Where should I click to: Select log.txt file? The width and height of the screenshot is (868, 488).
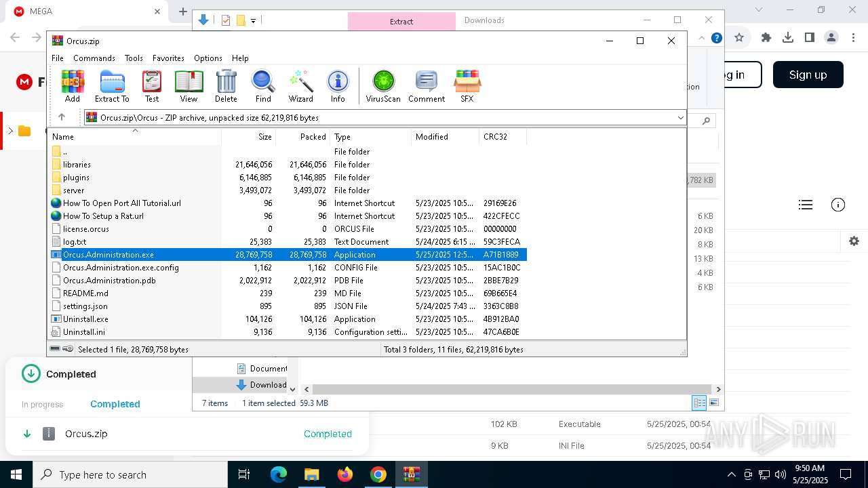tap(288, 242)
